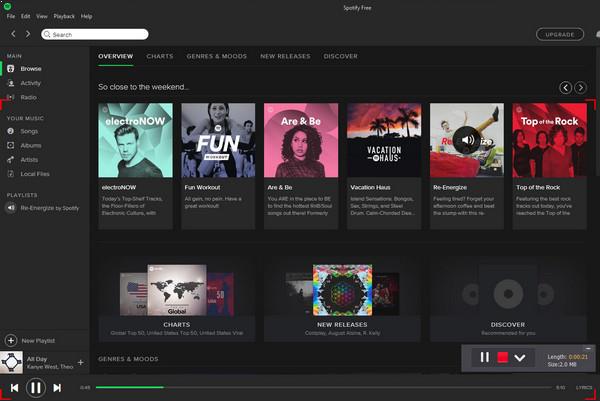Click the New Playlist plus icon
The image size is (600, 401).
11,340
